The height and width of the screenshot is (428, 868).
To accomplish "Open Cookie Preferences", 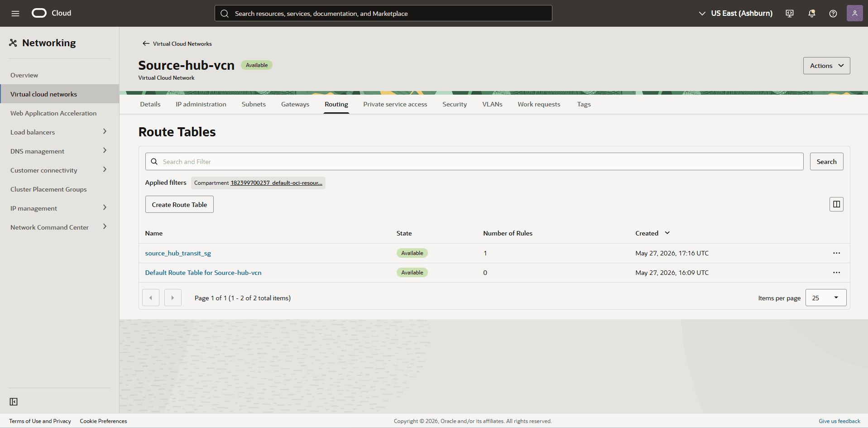I will pyautogui.click(x=103, y=421).
